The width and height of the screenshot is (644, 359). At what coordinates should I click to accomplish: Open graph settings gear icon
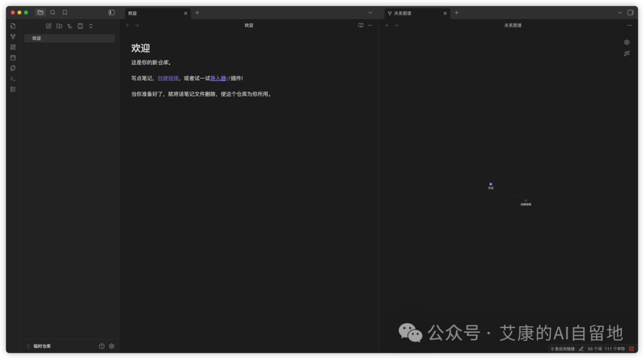[x=627, y=42]
